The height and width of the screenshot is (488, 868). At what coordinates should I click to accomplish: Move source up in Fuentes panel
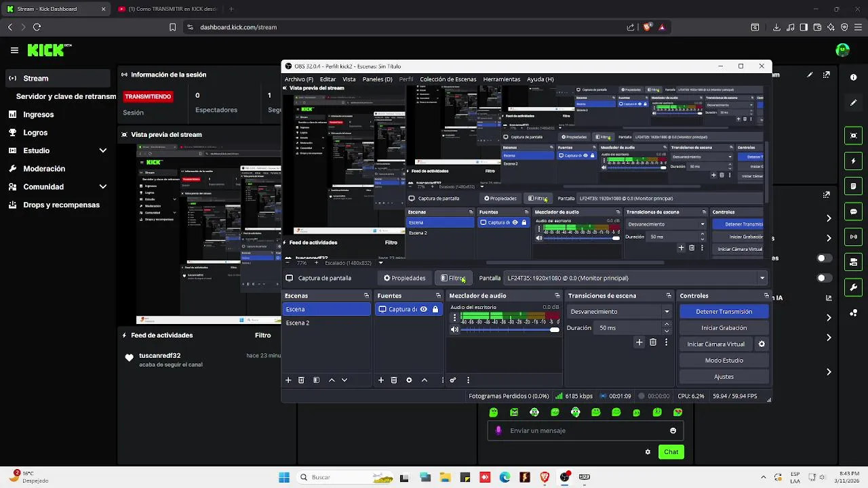[x=425, y=380]
